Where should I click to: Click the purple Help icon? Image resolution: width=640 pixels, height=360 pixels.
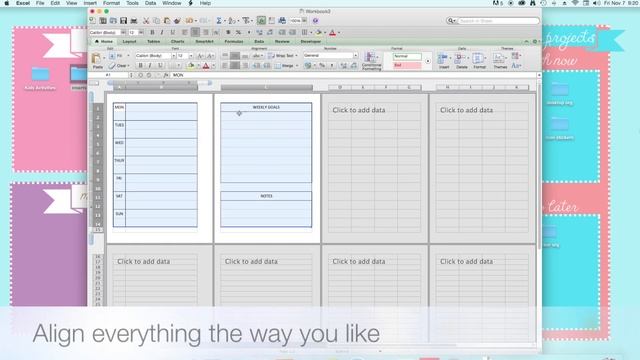click(315, 20)
